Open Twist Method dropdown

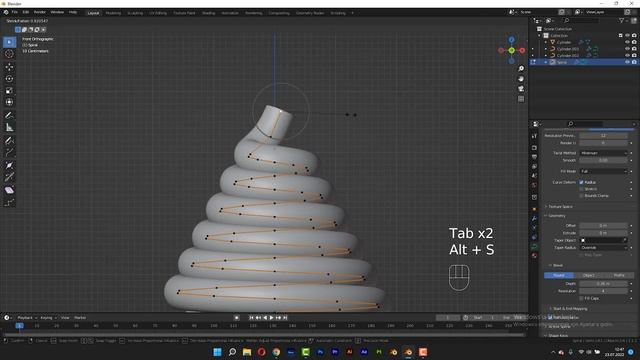603,153
